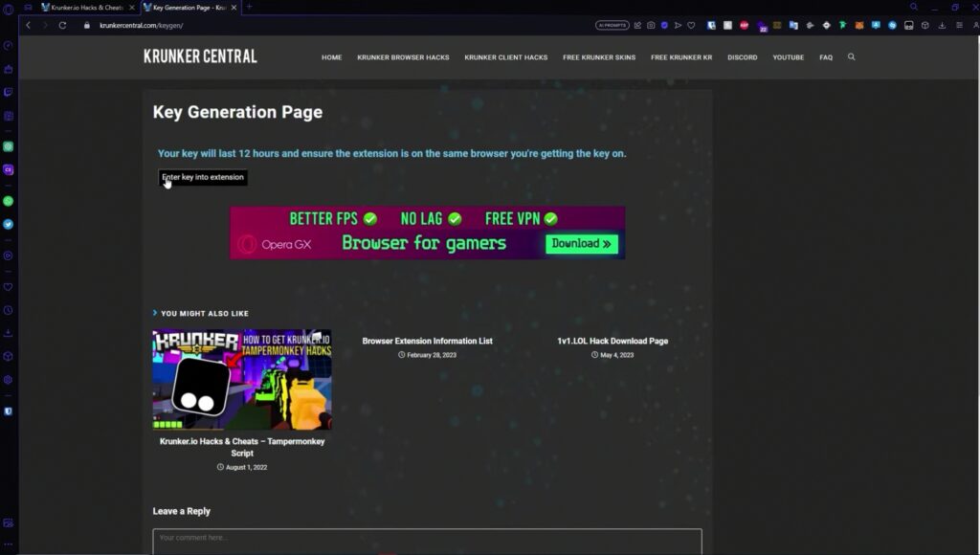Click the Opera GX logo menu button
Viewport: 980px width, 555px height.
coord(8,9)
